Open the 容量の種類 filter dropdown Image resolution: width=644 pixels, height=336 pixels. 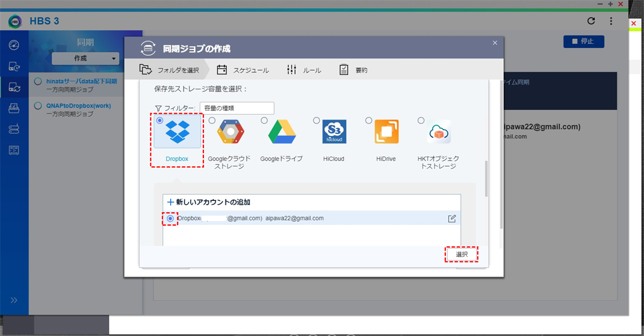point(237,108)
